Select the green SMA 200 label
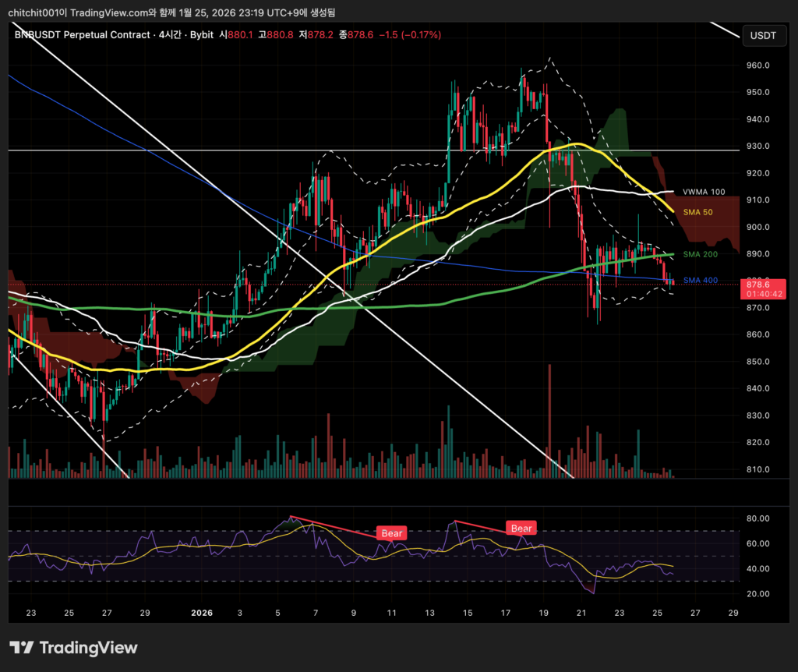Screen dimensions: 798x672 tap(700, 254)
